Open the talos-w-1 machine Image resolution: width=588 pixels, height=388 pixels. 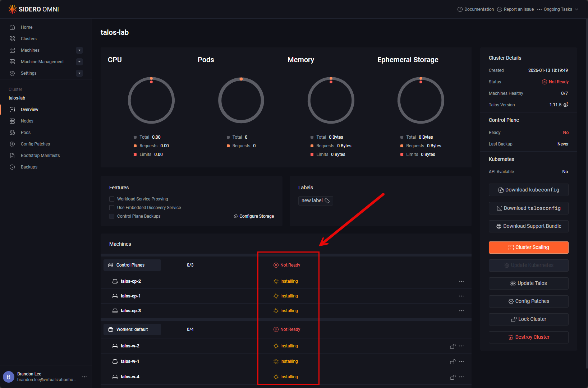click(x=130, y=361)
